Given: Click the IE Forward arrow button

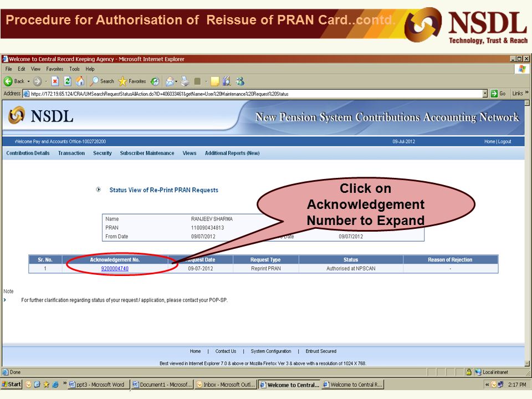Looking at the screenshot, I should click(37, 81).
